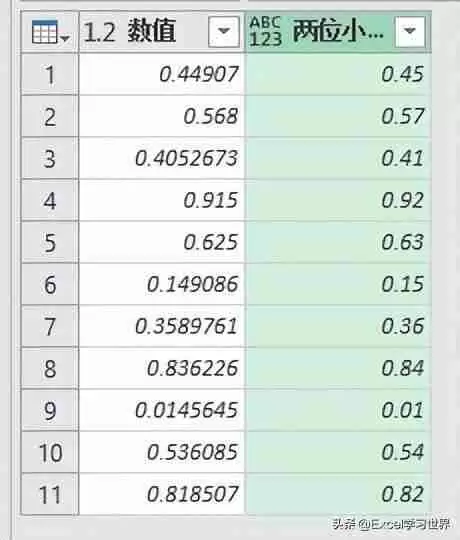460x540 pixels.
Task: Click the cell with value 0.149086
Action: coord(162,284)
